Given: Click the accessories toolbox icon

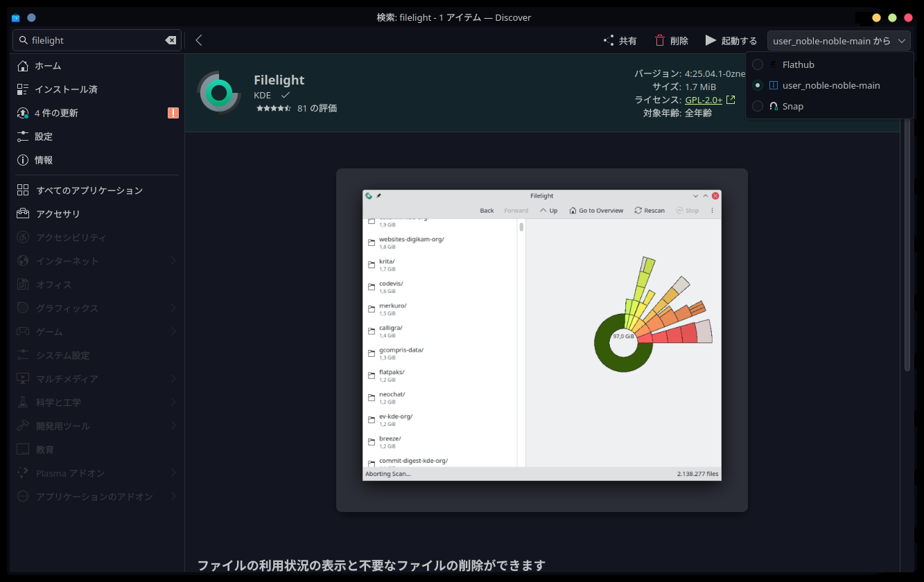Looking at the screenshot, I should (x=23, y=213).
